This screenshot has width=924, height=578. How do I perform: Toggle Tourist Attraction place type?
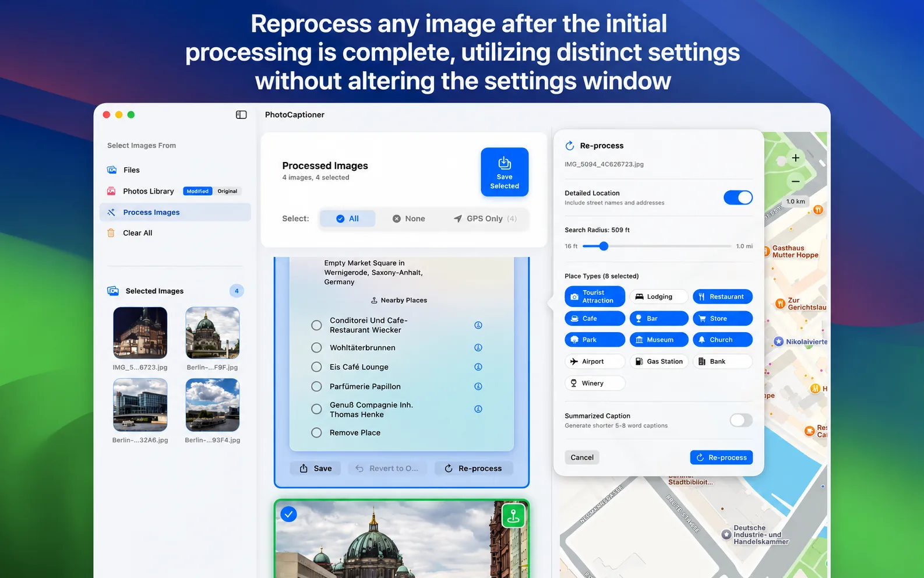click(595, 297)
